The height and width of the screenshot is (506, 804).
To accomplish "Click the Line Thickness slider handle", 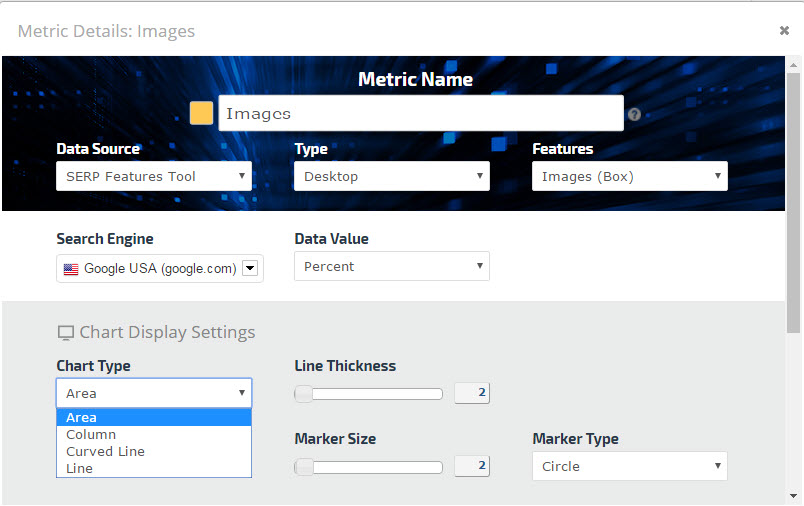I will pos(304,394).
